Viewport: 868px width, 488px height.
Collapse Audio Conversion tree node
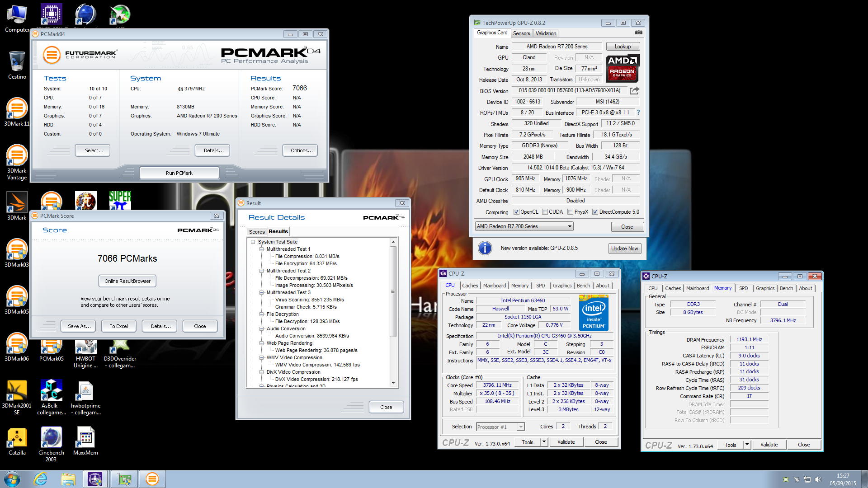[x=261, y=328]
